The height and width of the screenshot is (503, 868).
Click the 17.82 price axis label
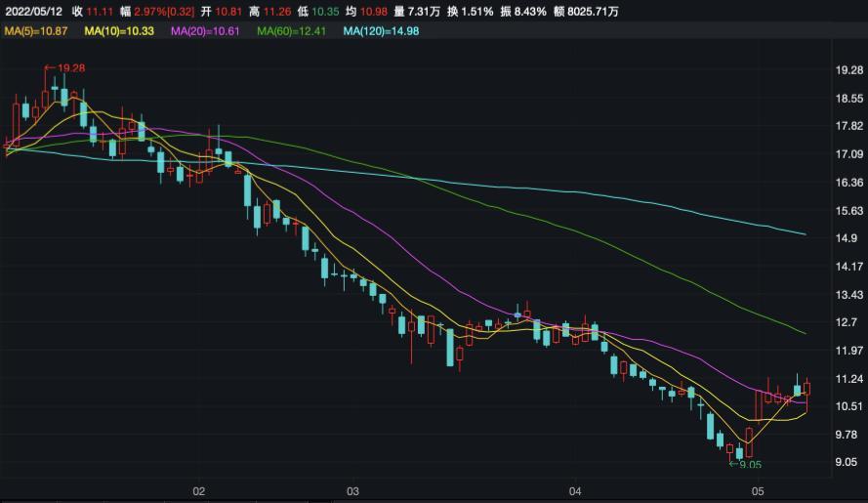click(848, 127)
